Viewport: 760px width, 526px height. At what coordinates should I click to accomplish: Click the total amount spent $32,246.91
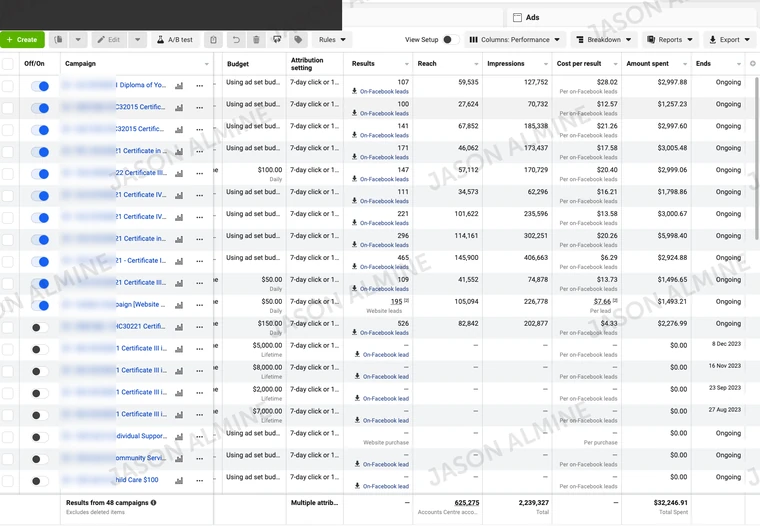(x=670, y=503)
